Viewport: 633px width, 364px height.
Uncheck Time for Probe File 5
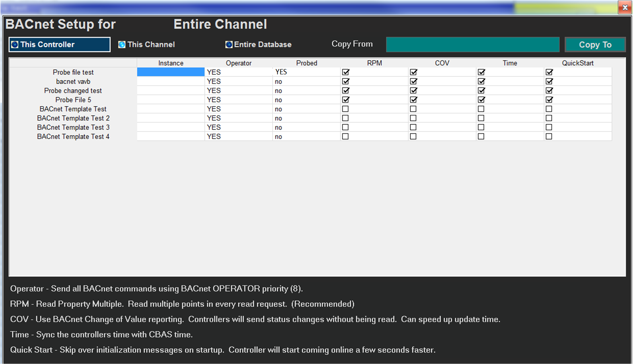coord(481,100)
